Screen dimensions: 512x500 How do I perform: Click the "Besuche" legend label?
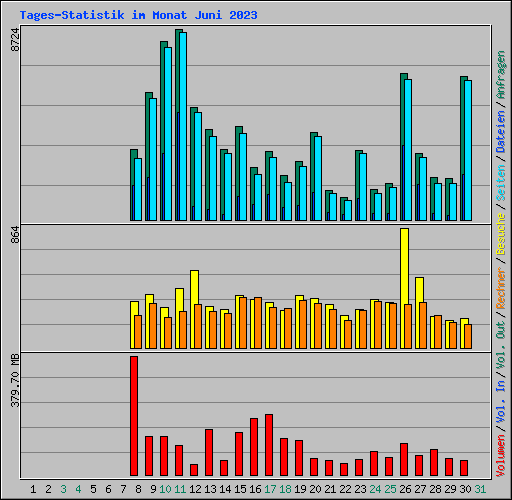coord(501,234)
